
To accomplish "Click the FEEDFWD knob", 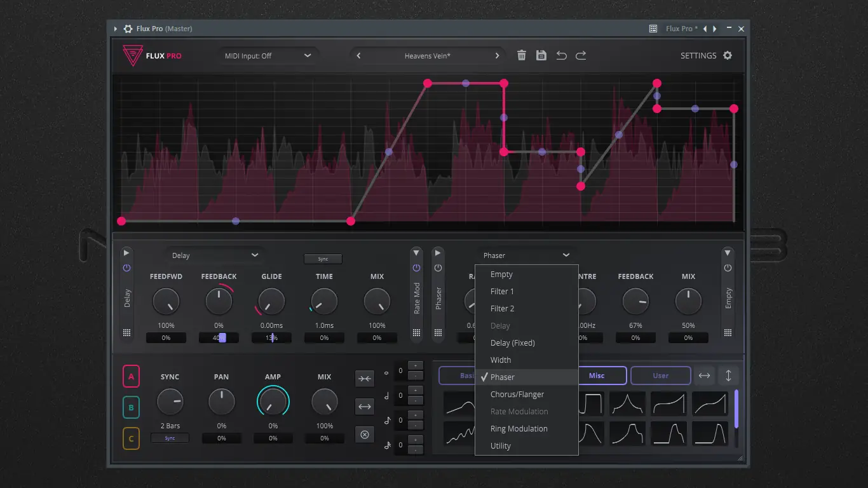I will coord(166,302).
